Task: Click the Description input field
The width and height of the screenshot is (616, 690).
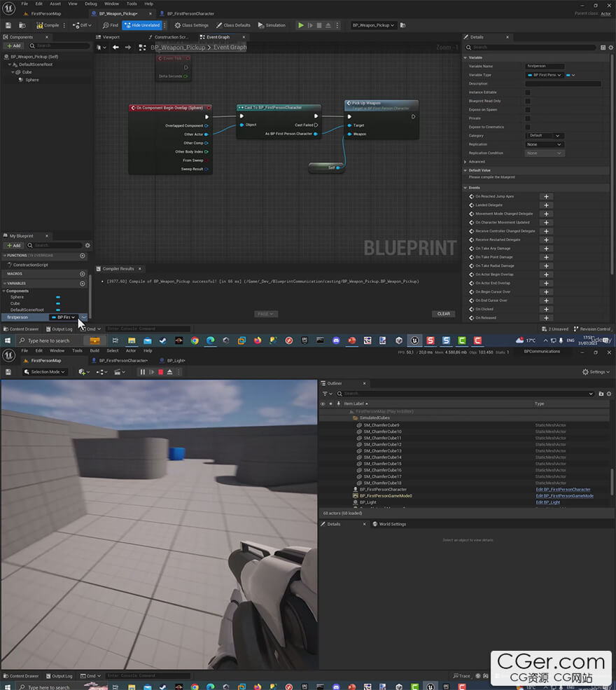Action: click(x=563, y=83)
